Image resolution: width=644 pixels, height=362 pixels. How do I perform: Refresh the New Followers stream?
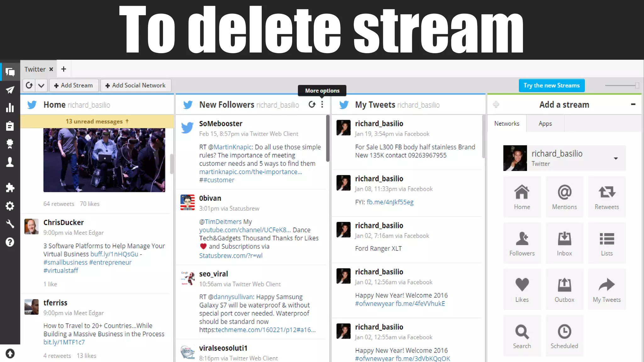click(312, 105)
